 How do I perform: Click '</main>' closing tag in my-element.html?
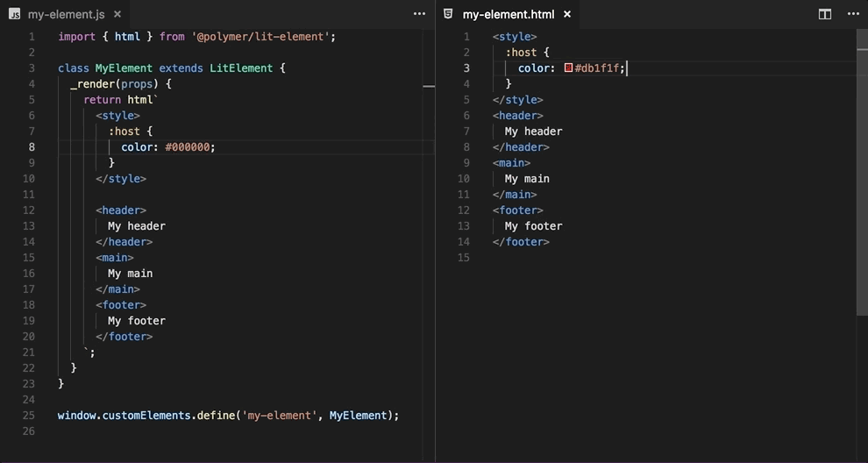[x=515, y=195]
